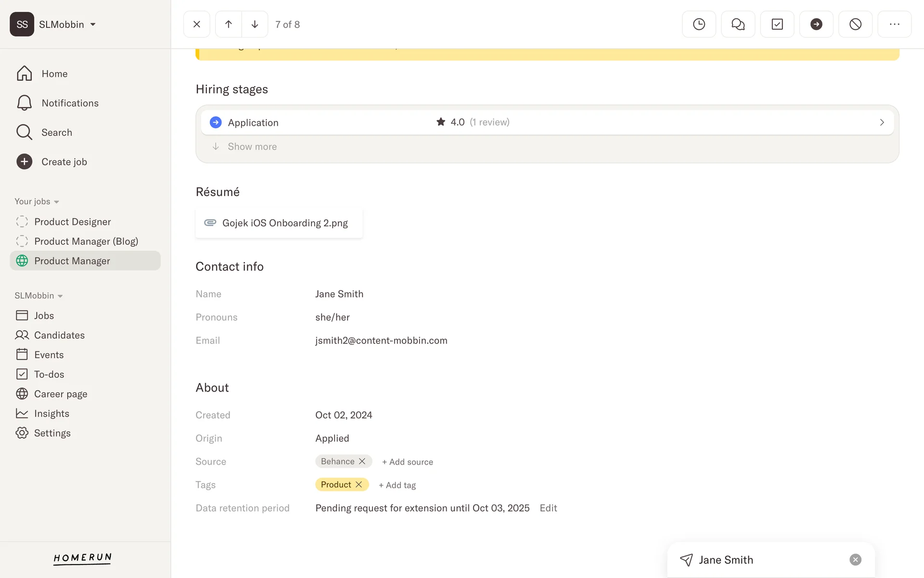Open the Application stage row
This screenshot has width=924, height=578.
tap(547, 122)
